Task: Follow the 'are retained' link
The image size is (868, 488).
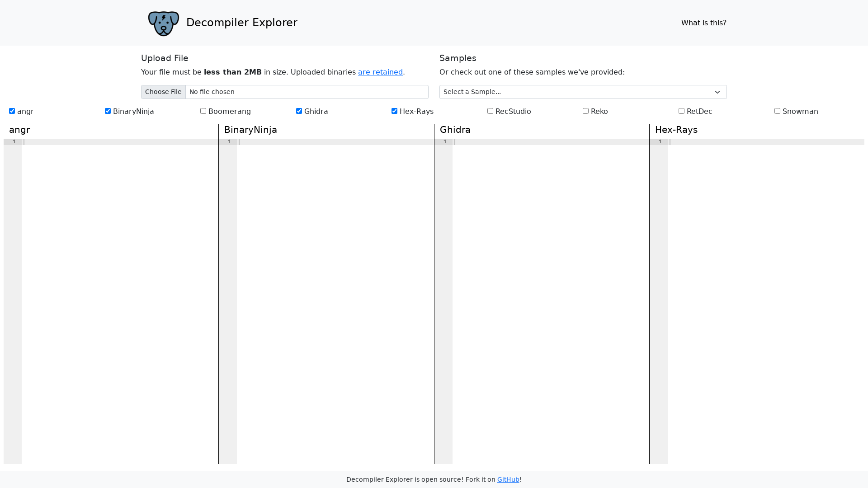Action: 380,72
